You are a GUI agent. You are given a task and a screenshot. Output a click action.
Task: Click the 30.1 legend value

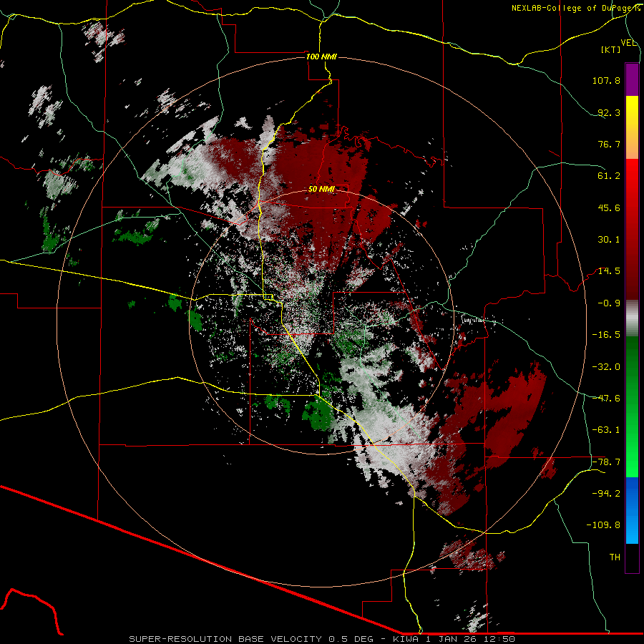point(609,240)
